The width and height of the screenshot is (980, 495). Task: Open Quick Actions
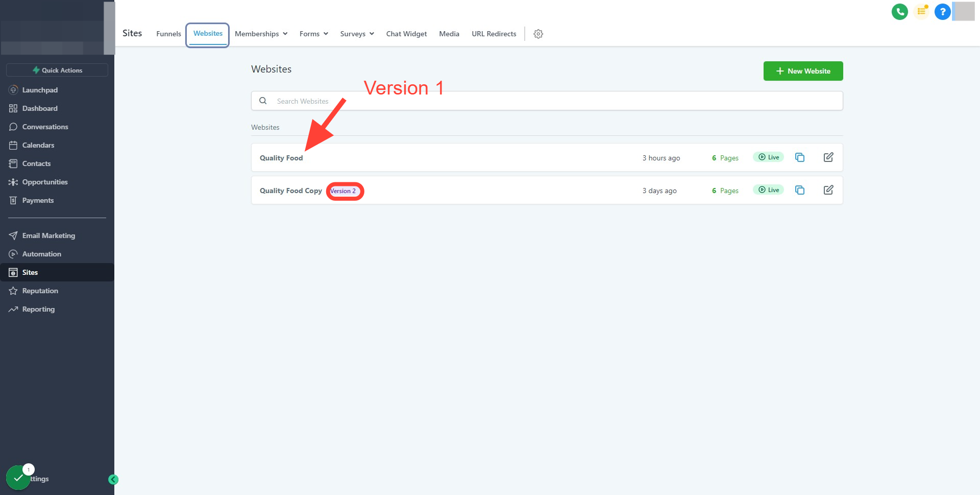[x=57, y=70]
